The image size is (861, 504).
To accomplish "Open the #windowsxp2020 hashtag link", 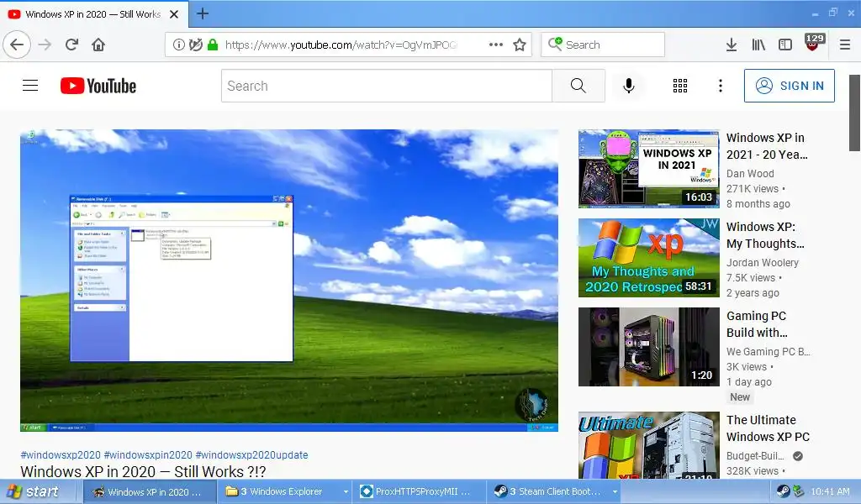I will [61, 454].
